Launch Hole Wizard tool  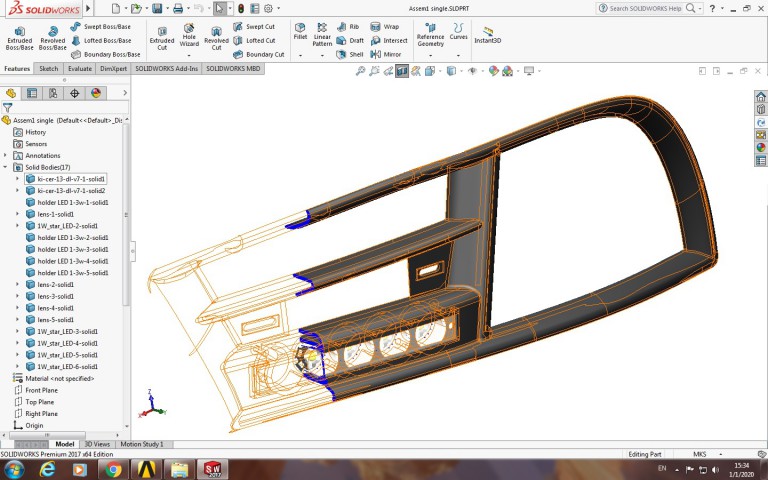[189, 37]
